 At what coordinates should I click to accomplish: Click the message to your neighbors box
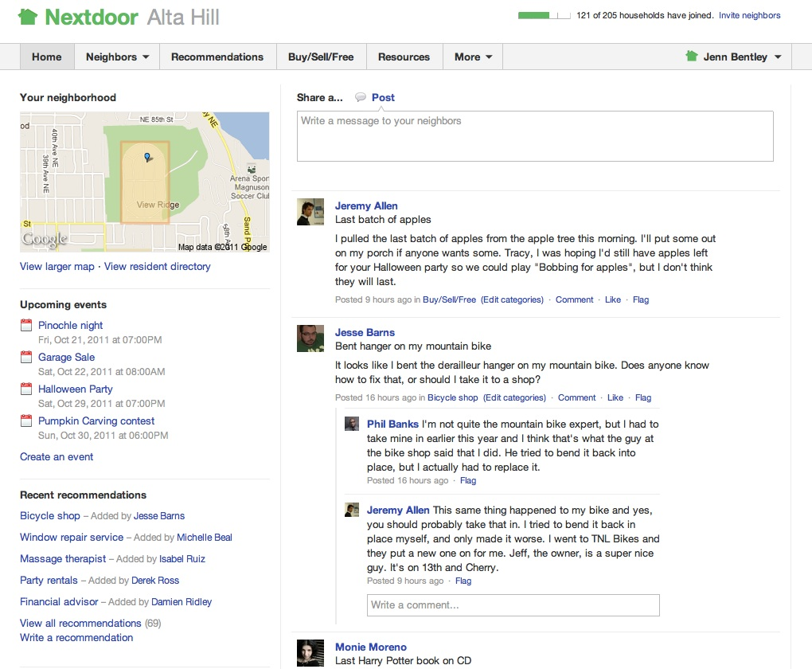[535, 136]
